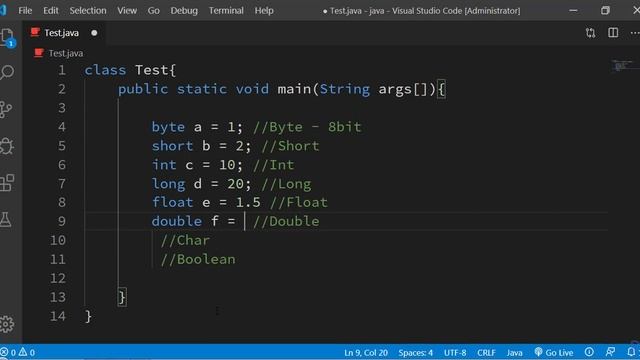Open More Actions ellipsis in editor
This screenshot has width=640, height=360.
pos(635,33)
